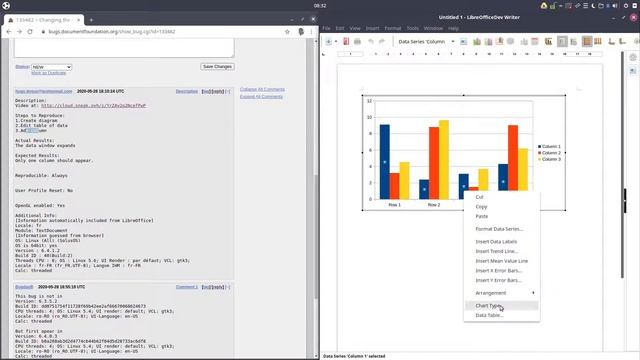Click the Column 1 blue legend swatch
The image size is (640, 360).
540,147
